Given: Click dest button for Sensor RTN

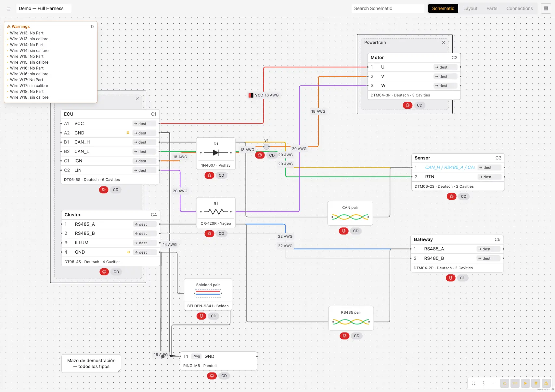Looking at the screenshot, I should click(x=489, y=177).
